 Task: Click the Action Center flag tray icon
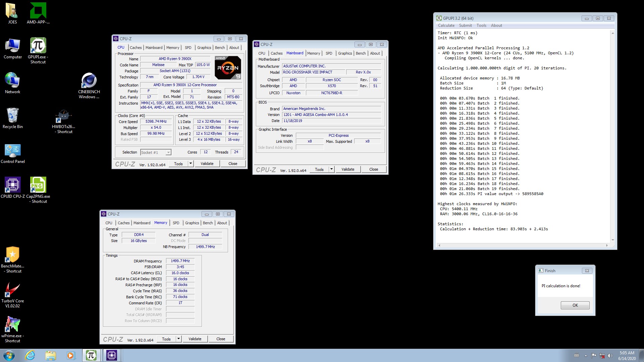click(594, 356)
